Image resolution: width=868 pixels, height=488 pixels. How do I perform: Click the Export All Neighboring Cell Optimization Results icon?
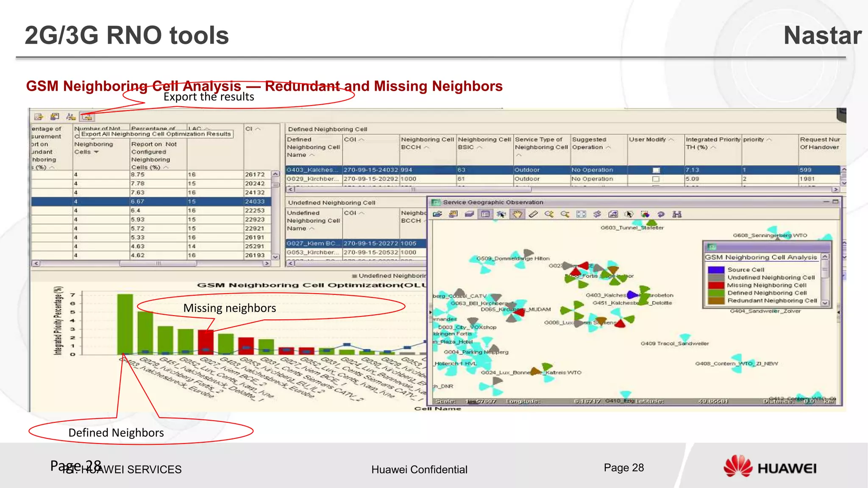click(x=86, y=117)
